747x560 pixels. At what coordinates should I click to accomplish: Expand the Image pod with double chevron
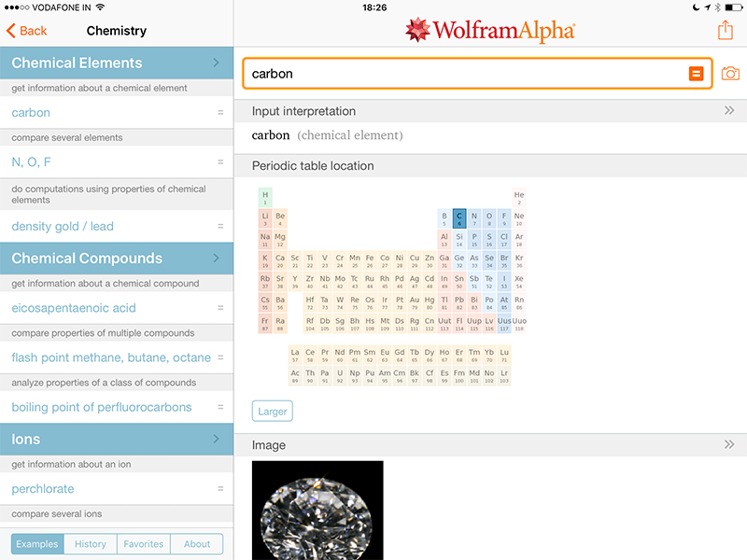pos(729,444)
